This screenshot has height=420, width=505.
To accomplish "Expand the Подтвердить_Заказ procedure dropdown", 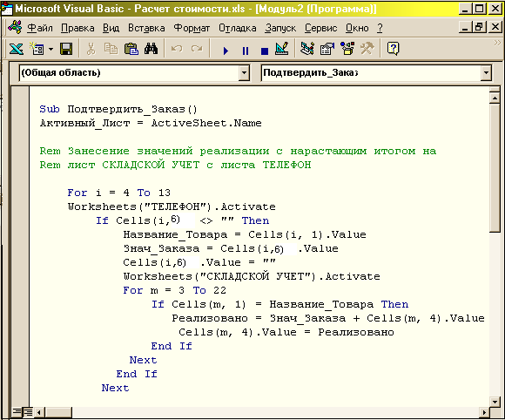I will click(x=487, y=73).
